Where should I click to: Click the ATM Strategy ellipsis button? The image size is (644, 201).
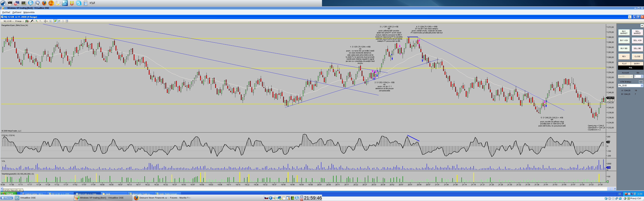coord(641,82)
